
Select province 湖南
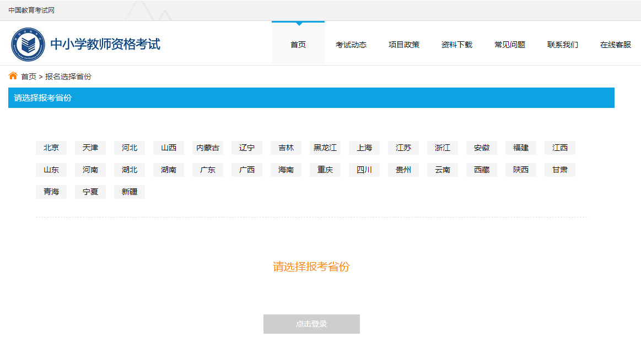coord(169,170)
